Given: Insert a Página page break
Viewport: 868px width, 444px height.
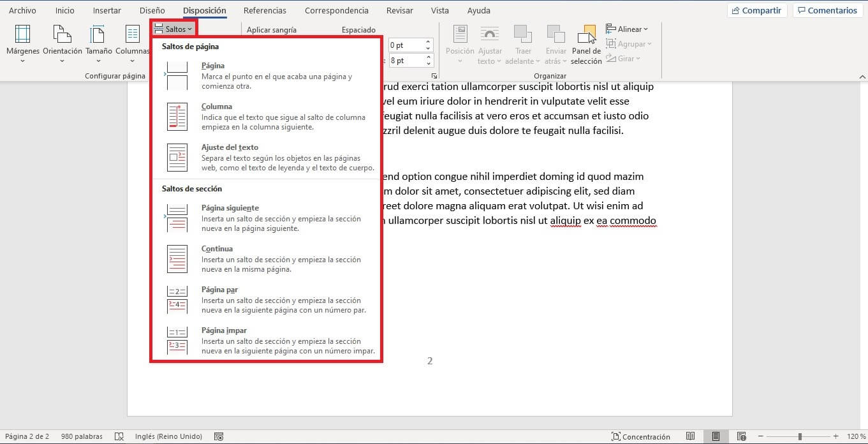Looking at the screenshot, I should click(267, 76).
